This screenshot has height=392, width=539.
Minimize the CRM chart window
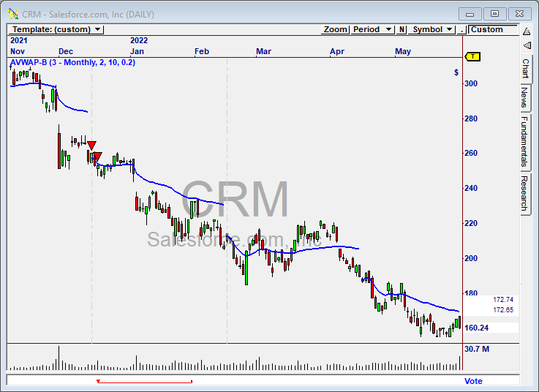pos(470,14)
